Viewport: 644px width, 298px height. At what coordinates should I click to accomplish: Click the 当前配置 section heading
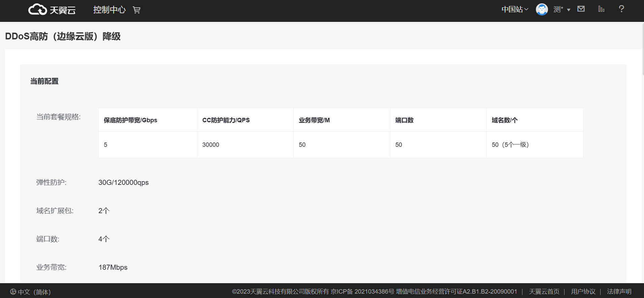pyautogui.click(x=44, y=81)
